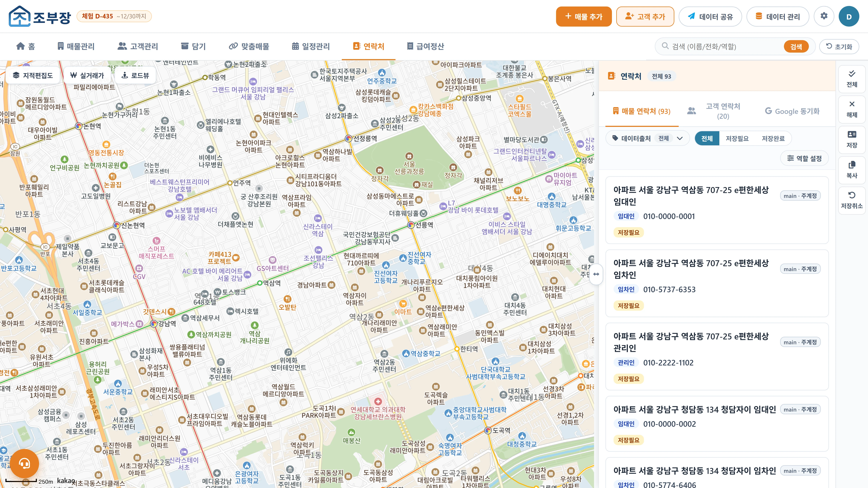Open the 데이터 관리 menu

pos(778,16)
